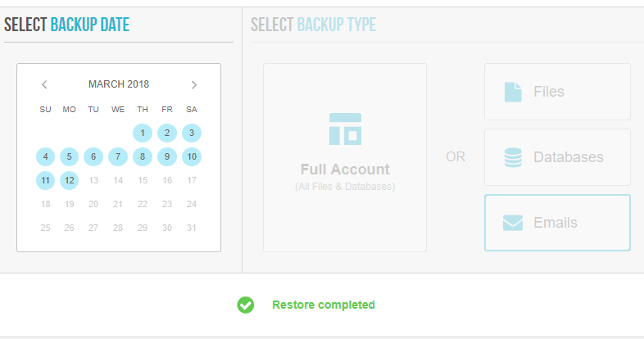Pick March 11 backup date
The height and width of the screenshot is (339, 644).
point(46,181)
